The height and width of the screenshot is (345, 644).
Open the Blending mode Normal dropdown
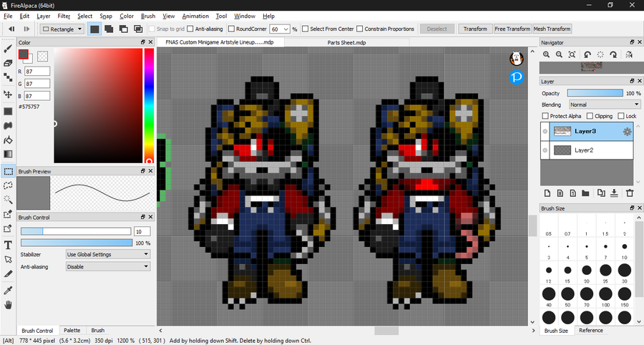tap(605, 105)
